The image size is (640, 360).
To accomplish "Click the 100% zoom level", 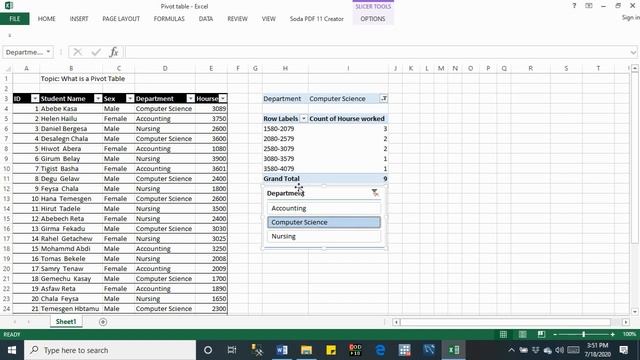I will (x=629, y=334).
